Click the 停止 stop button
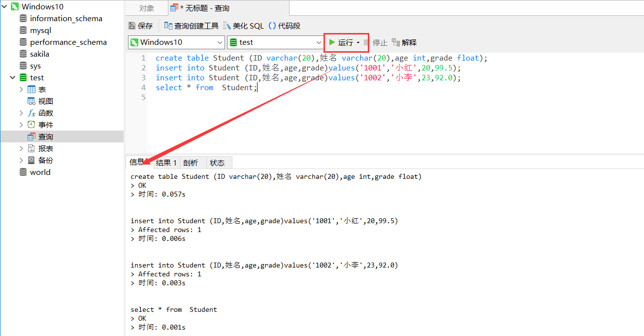 tap(376, 43)
